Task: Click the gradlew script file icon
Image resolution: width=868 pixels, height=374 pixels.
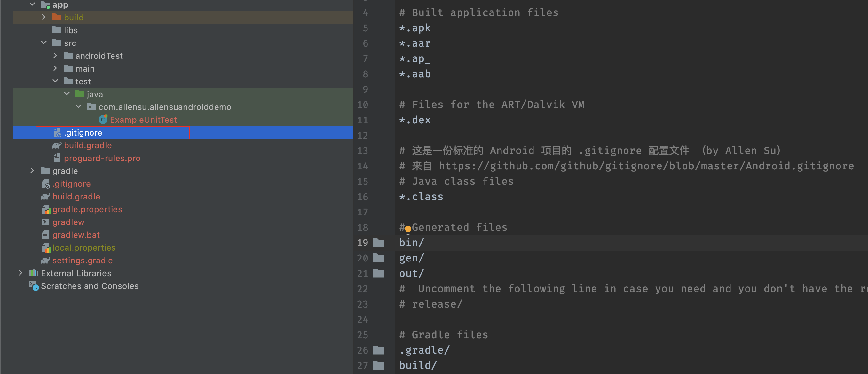Action: [45, 222]
